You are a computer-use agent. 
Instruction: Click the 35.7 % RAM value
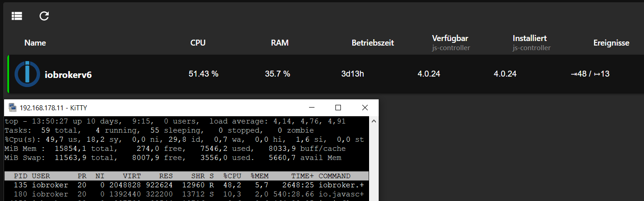278,74
